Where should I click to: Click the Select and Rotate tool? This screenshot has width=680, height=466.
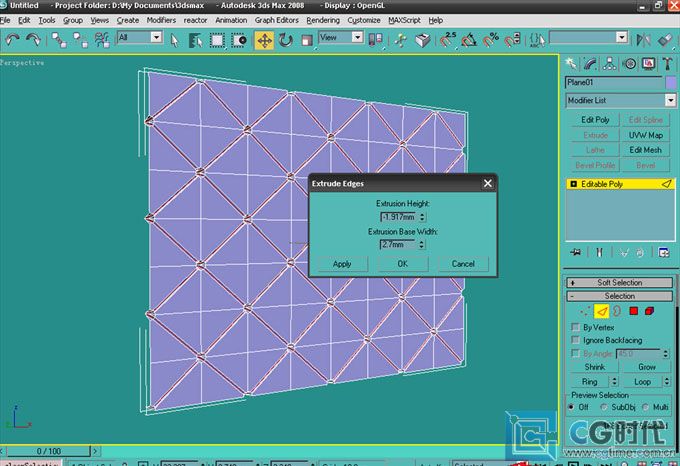point(286,39)
